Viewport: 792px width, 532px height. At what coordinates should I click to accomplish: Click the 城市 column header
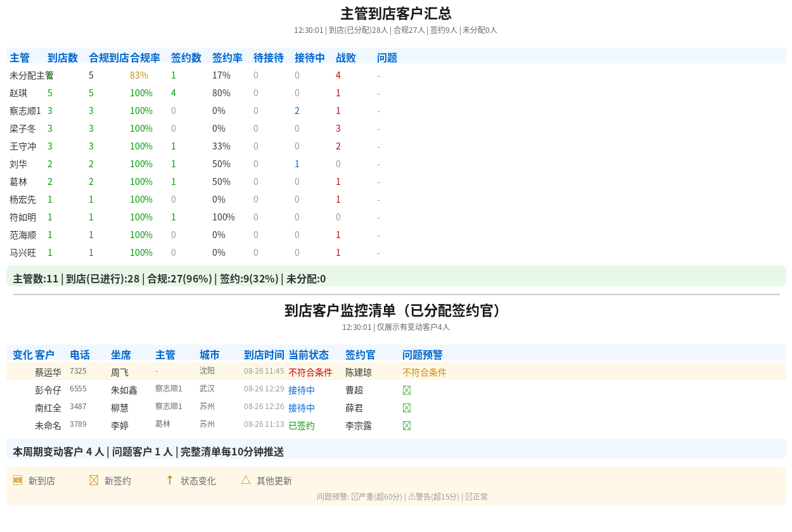pyautogui.click(x=210, y=355)
